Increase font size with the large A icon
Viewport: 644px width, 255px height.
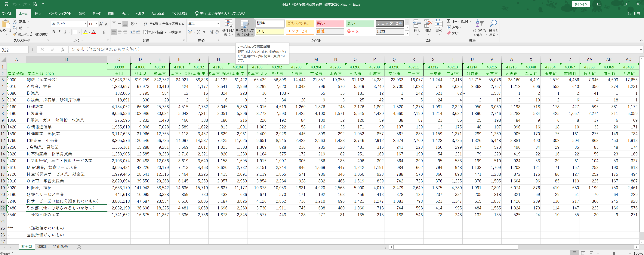point(101,24)
